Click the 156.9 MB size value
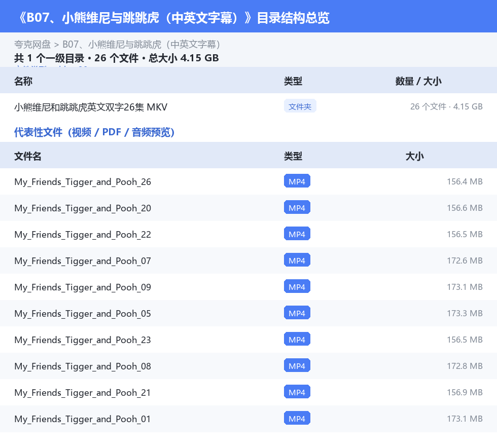 click(465, 392)
